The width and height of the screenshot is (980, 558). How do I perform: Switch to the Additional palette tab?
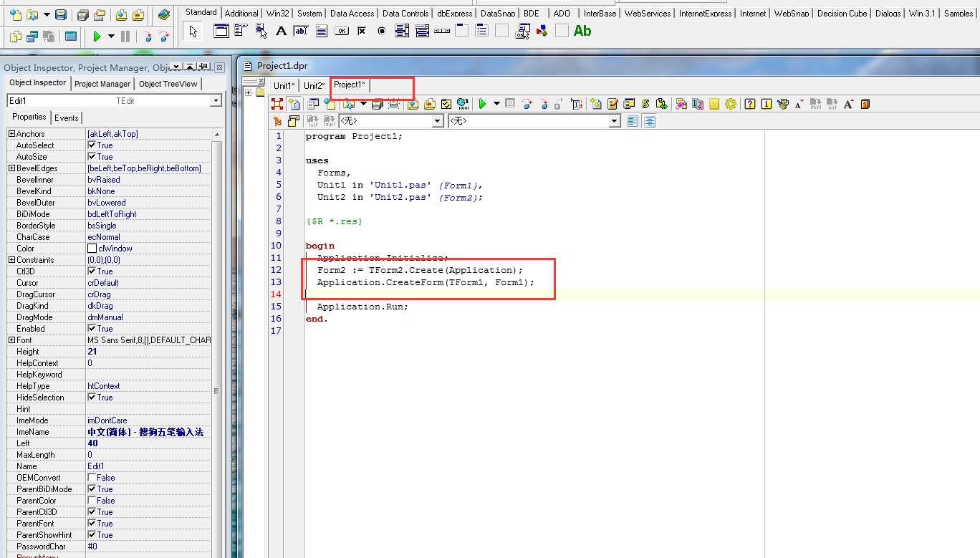[x=241, y=13]
